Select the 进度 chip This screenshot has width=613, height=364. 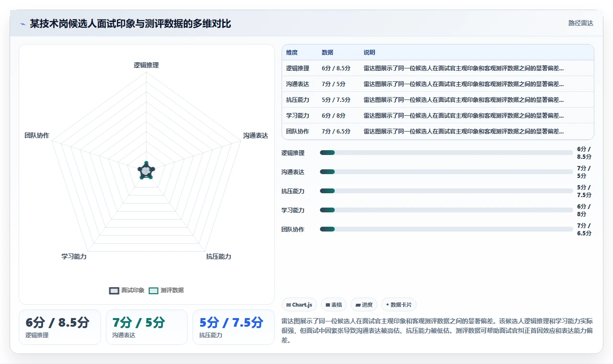point(364,305)
